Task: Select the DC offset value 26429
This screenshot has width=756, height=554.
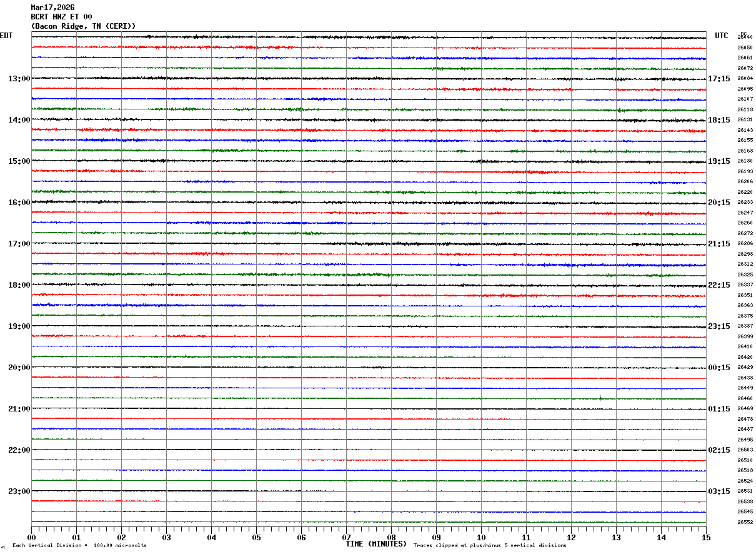Action: [x=745, y=368]
